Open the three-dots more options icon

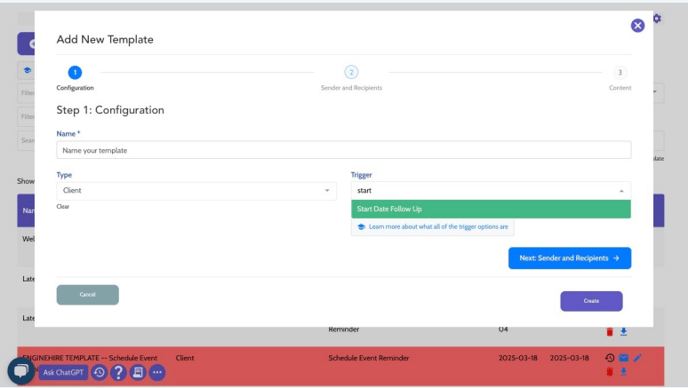point(157,373)
